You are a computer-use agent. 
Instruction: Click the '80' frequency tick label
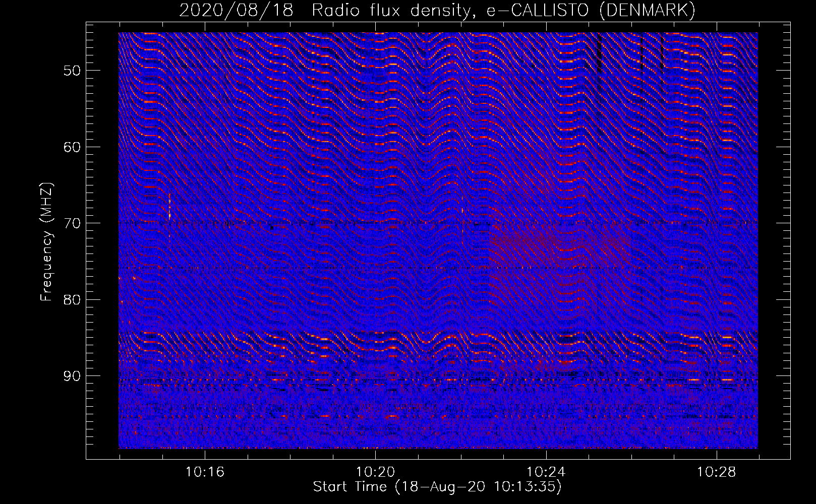pyautogui.click(x=72, y=300)
